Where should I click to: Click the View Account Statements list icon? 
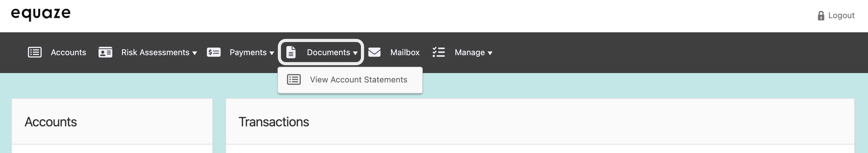(x=294, y=80)
